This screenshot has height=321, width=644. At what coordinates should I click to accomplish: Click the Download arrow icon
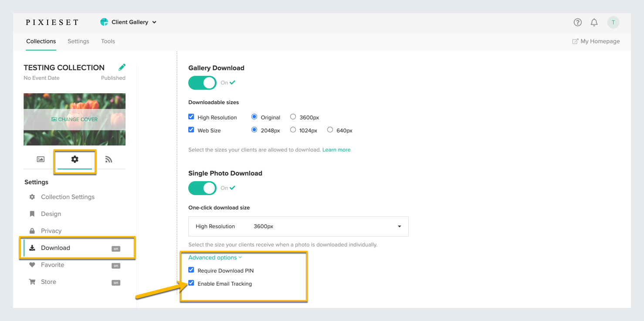32,248
